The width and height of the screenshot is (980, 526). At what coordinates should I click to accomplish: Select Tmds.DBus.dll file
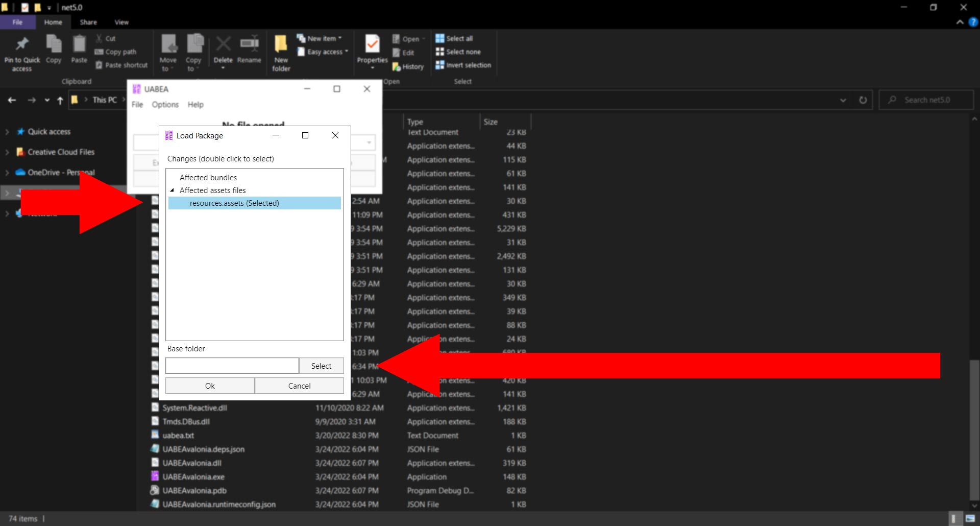(186, 421)
